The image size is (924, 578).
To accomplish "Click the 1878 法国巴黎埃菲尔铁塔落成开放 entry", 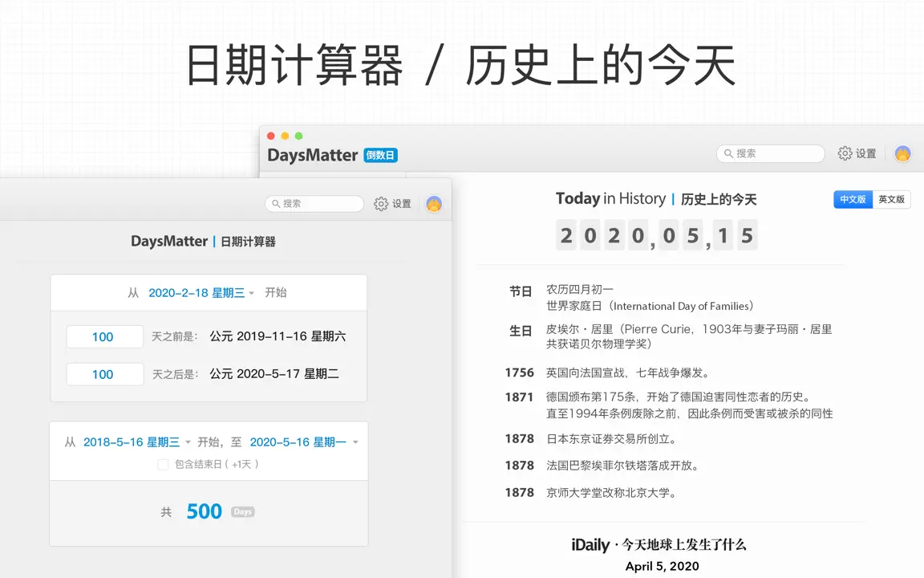I will [x=603, y=466].
